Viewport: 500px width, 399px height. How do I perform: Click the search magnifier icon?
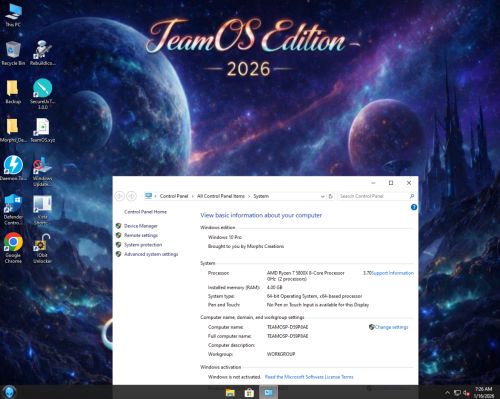[412, 196]
